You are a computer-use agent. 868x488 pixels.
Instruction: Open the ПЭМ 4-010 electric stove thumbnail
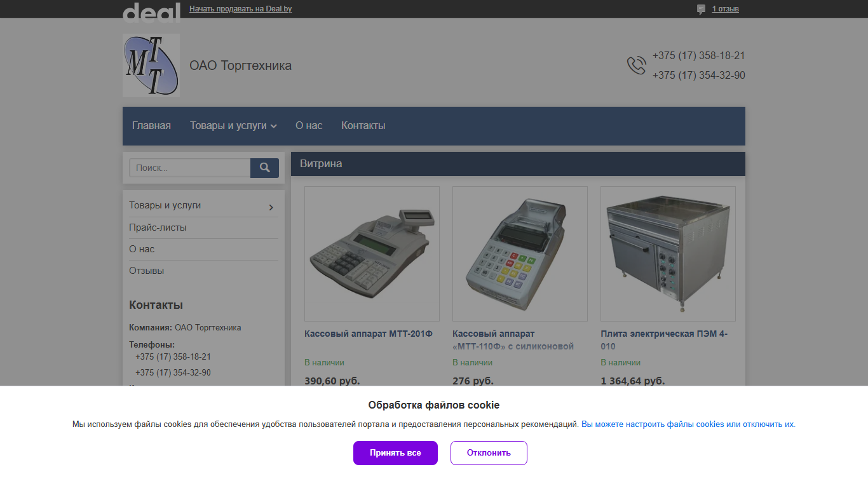668,254
